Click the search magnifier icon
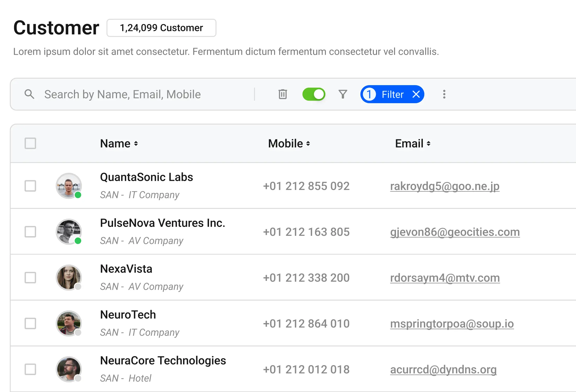This screenshot has height=392, width=576. tap(29, 94)
